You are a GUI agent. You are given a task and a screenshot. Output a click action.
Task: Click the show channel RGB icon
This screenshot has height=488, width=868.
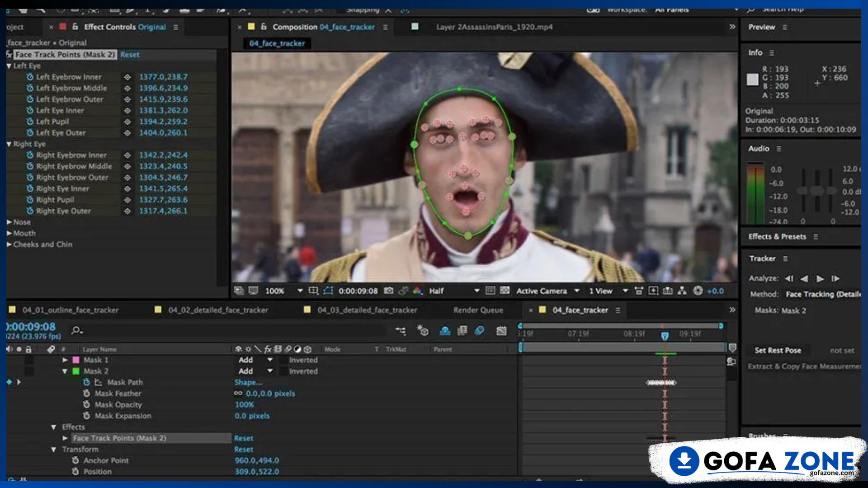pyautogui.click(x=417, y=291)
